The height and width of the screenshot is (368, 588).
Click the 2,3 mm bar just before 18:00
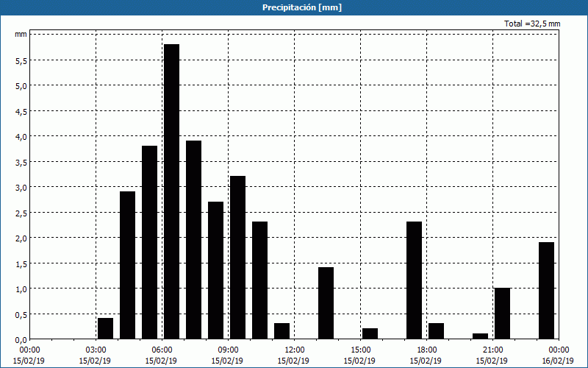[414, 280]
